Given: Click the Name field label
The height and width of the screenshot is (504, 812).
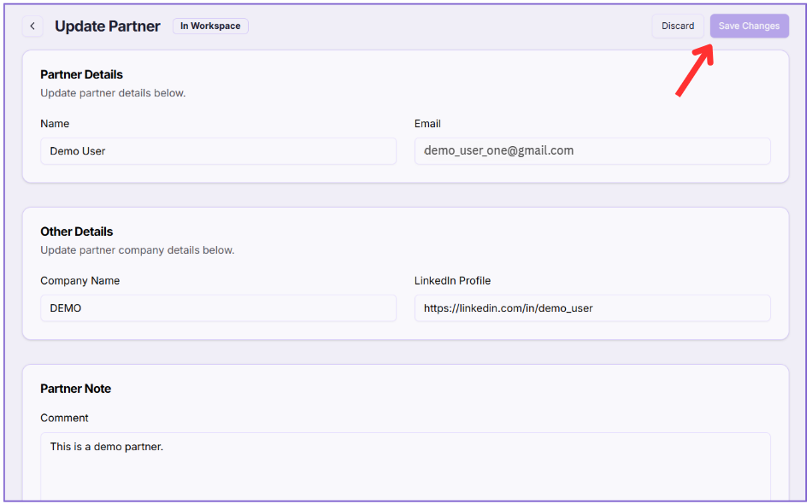Looking at the screenshot, I should pos(55,124).
